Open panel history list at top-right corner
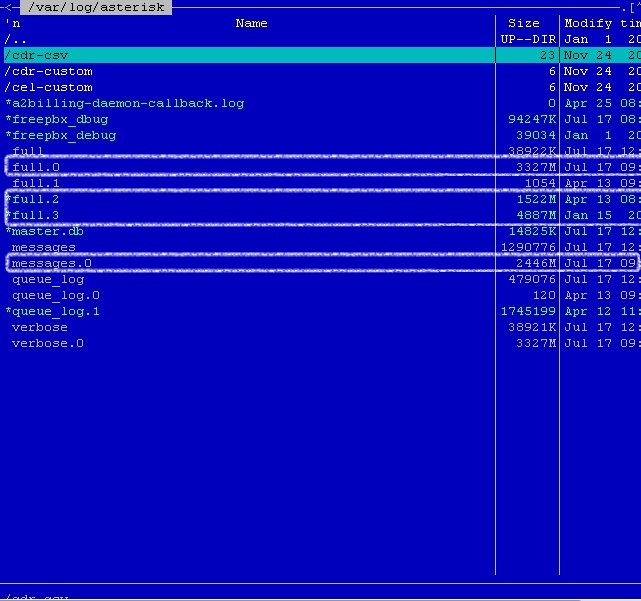This screenshot has width=641, height=601. tap(634, 7)
